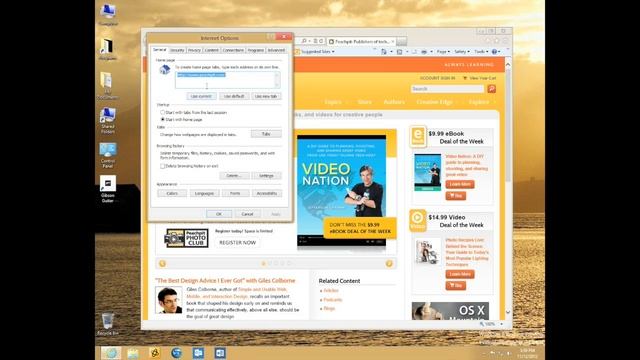Click the address bar search magnifier icon

pos(304,41)
